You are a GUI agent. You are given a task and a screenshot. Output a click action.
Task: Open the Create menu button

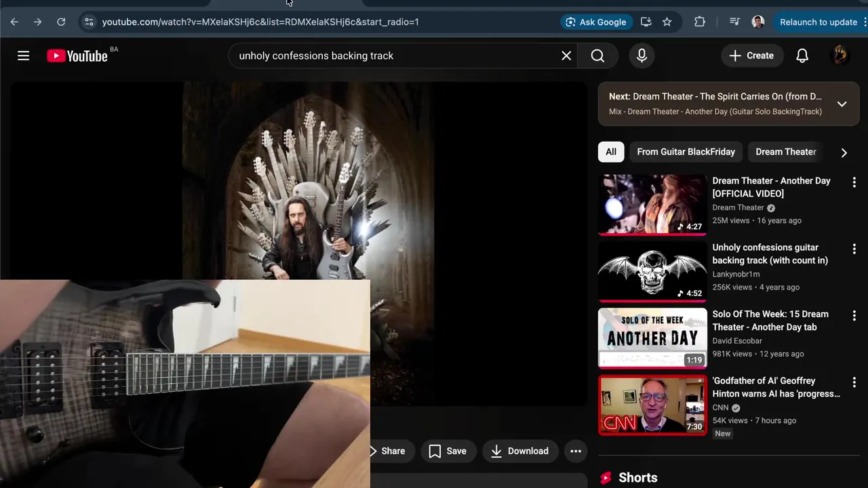751,56
